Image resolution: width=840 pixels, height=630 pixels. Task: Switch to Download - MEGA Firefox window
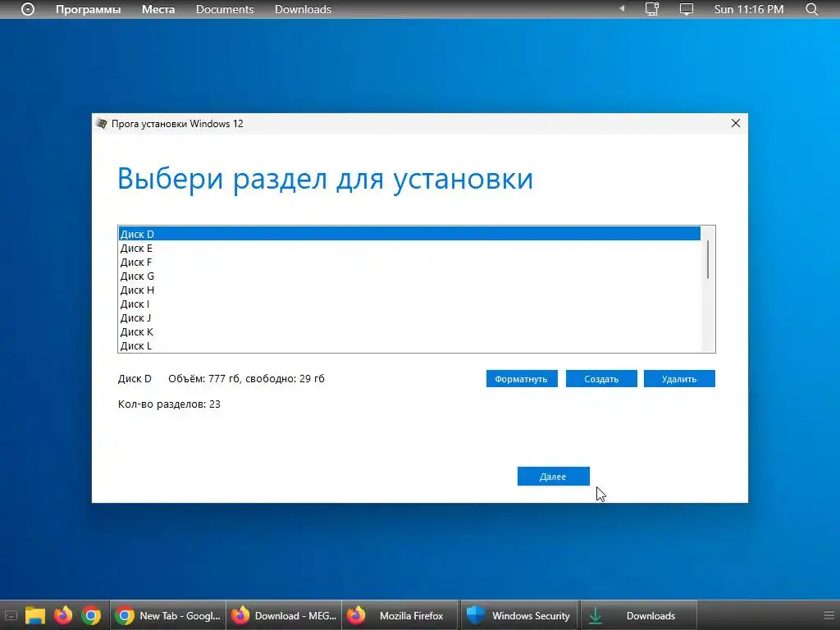click(284, 615)
